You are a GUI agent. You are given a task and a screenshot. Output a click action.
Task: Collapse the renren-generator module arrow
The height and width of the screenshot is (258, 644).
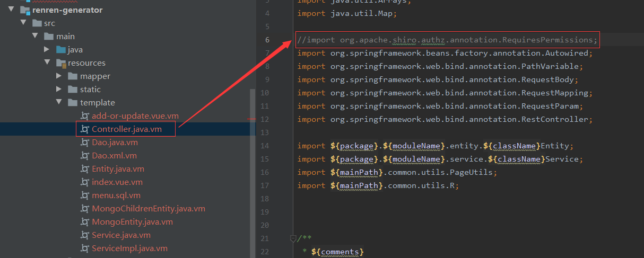[11, 10]
